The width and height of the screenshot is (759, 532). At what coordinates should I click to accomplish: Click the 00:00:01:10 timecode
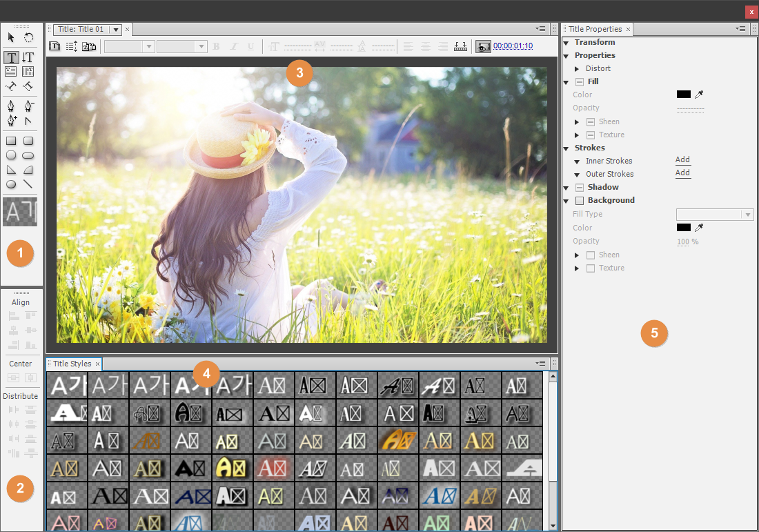point(513,46)
